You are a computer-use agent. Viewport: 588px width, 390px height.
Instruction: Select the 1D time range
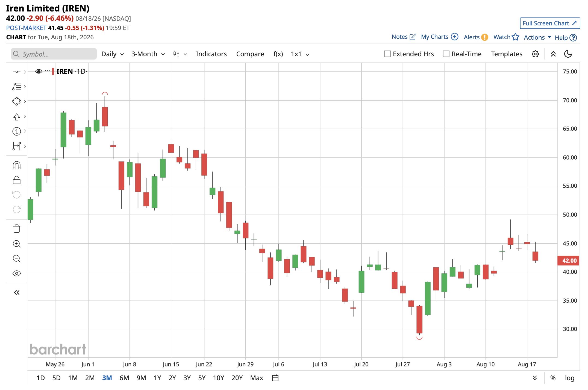click(41, 378)
